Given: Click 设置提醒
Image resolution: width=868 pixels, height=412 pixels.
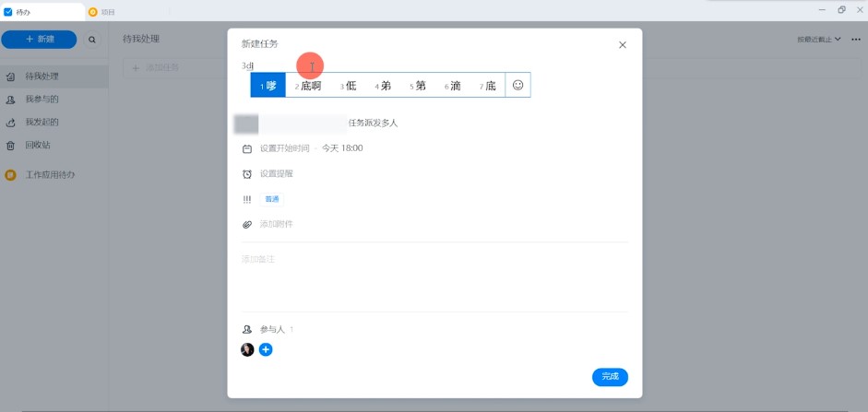Looking at the screenshot, I should tap(276, 173).
